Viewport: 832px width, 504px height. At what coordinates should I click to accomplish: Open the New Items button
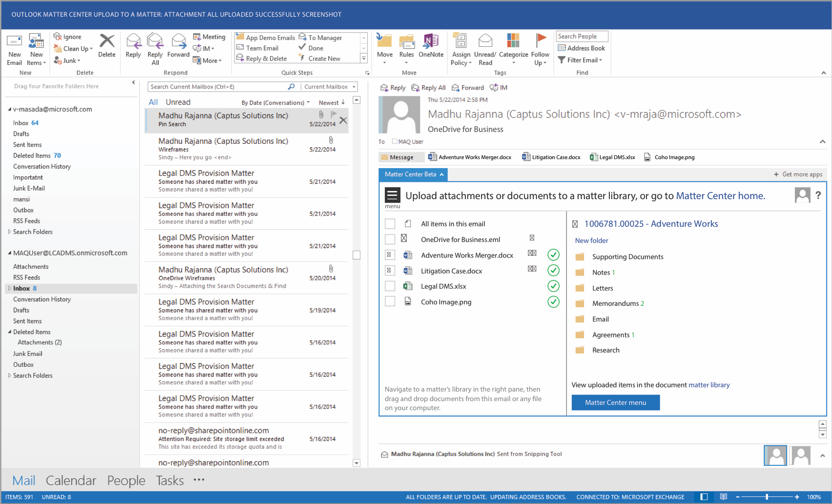pyautogui.click(x=36, y=50)
